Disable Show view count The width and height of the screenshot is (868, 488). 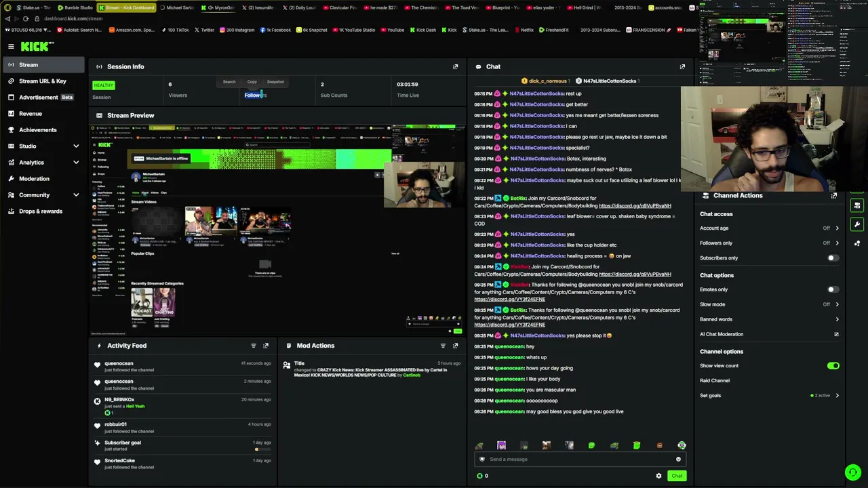[833, 366]
